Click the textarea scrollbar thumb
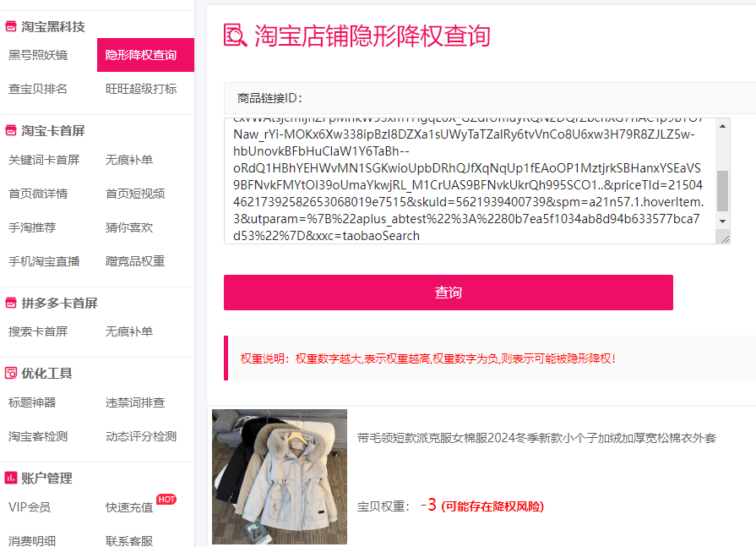The width and height of the screenshot is (756, 547). pos(722,190)
